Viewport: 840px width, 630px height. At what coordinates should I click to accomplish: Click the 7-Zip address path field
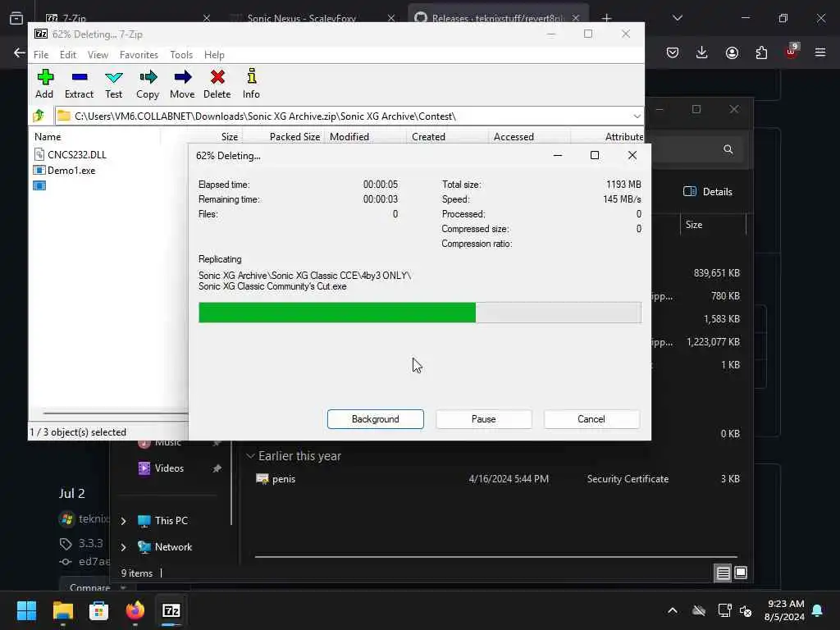point(343,116)
